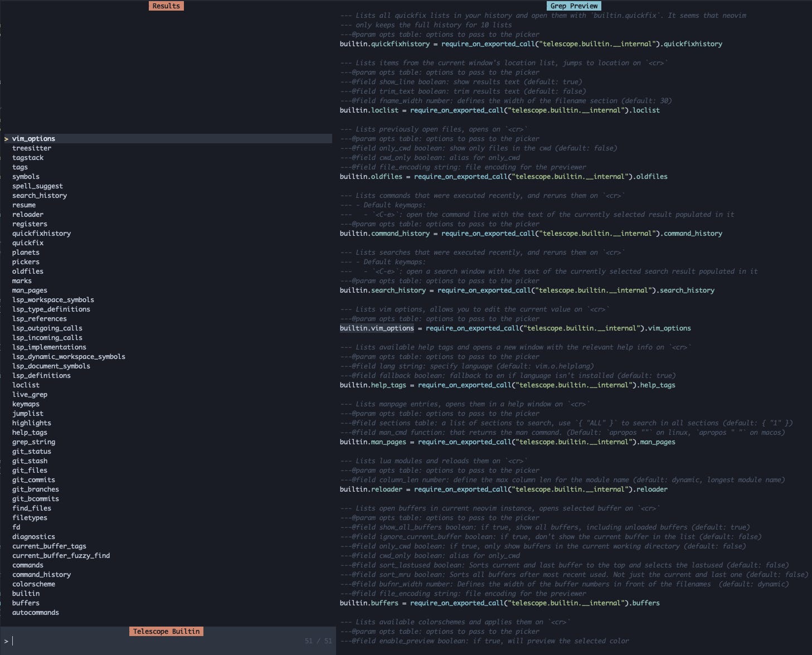Image resolution: width=812 pixels, height=655 pixels.
Task: Choose the quickfix result row
Action: click(x=28, y=243)
